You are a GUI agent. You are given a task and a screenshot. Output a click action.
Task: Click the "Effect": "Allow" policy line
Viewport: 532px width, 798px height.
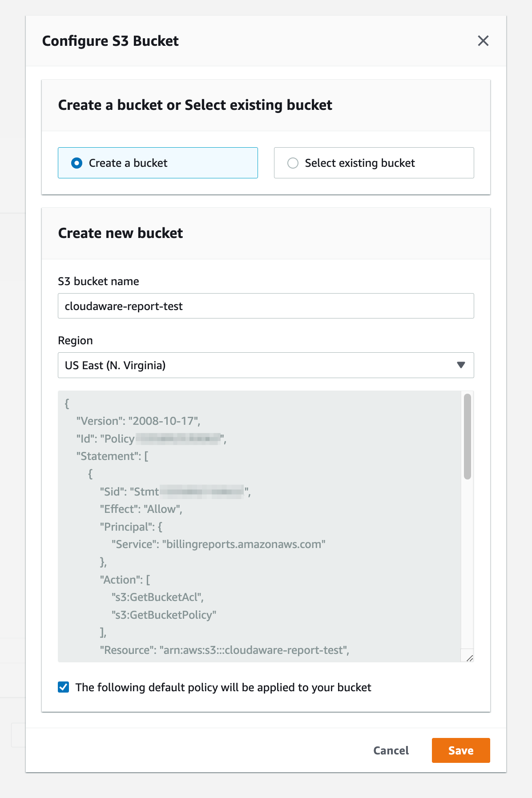pyautogui.click(x=141, y=509)
